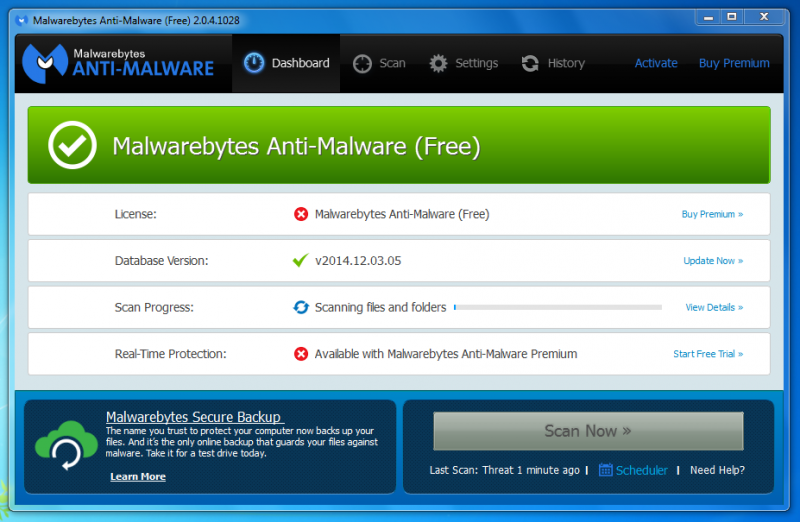Open the Malwarebytes Secure Backup heading link
Viewport: 800px width, 522px height.
point(193,417)
